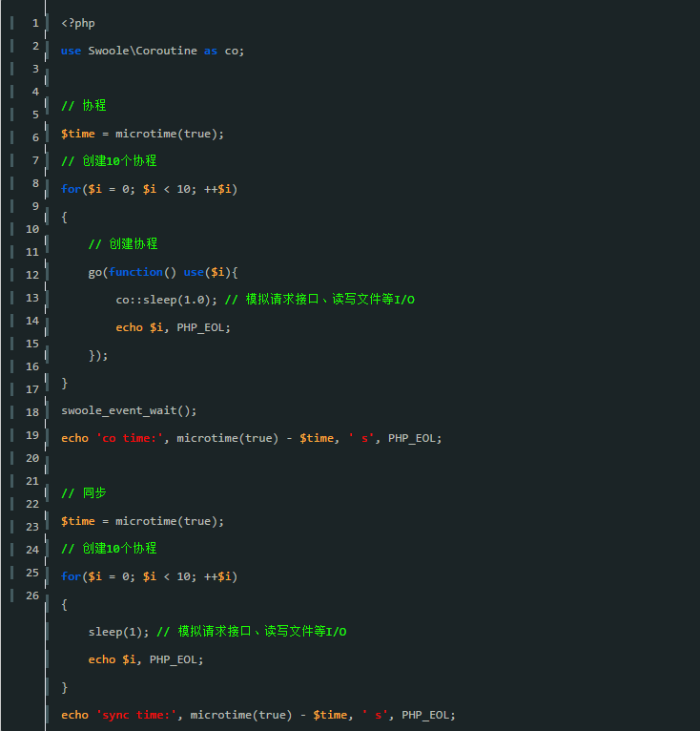This screenshot has width=700, height=731.
Task: Click line number 13 in gutter
Action: 32,298
